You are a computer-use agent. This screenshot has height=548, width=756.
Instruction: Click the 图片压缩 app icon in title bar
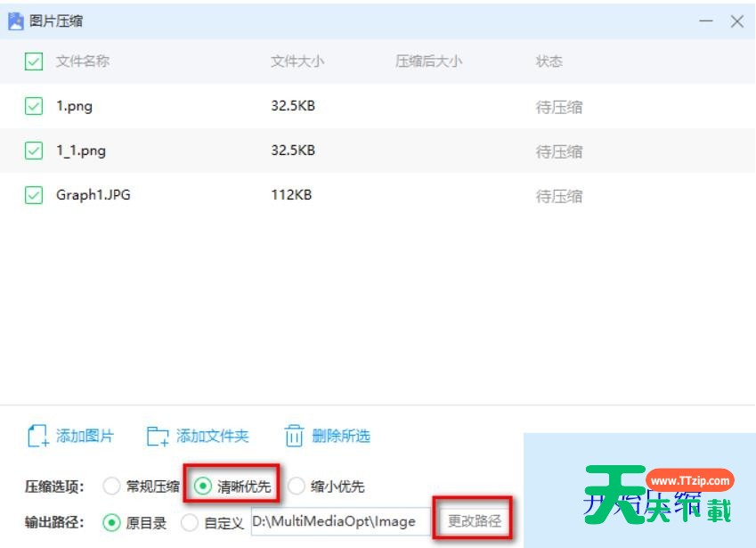pyautogui.click(x=15, y=20)
